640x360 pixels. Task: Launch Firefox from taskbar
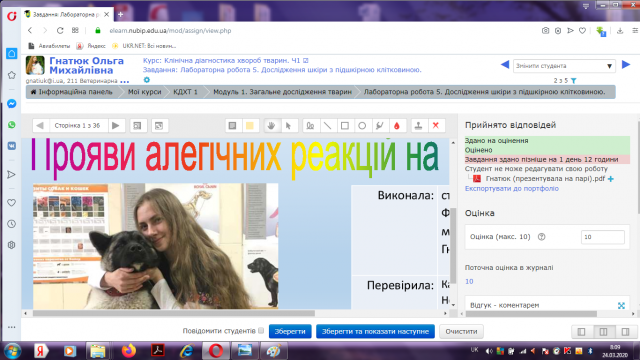(x=129, y=351)
